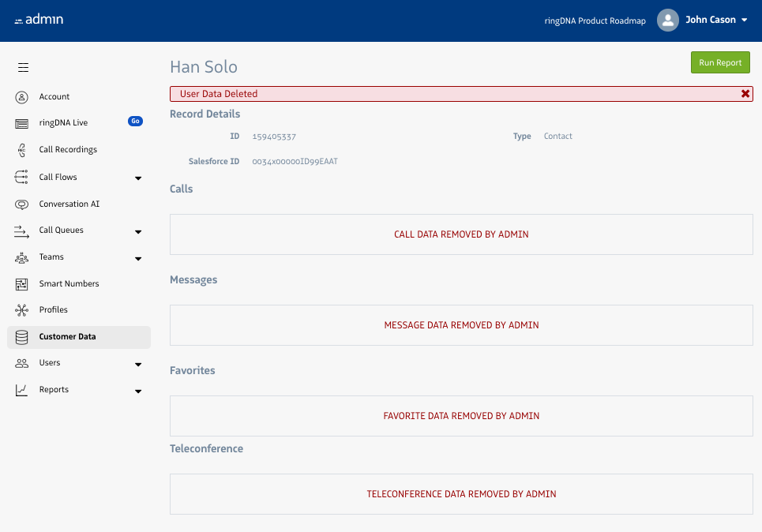Click the Account person icon

point(22,97)
